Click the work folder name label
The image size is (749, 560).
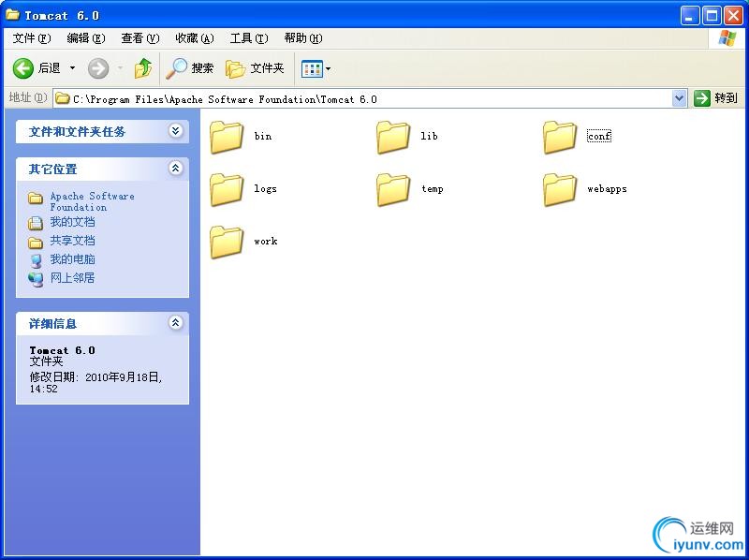pos(266,242)
